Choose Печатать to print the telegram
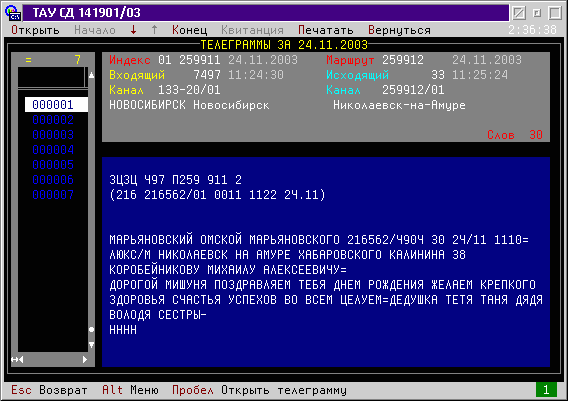 click(326, 30)
